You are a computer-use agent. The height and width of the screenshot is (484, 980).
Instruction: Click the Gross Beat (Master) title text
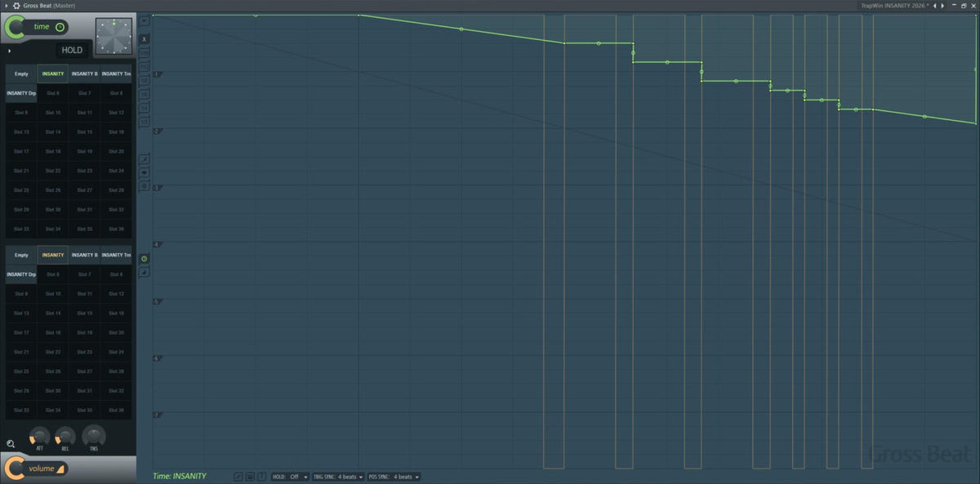49,5
